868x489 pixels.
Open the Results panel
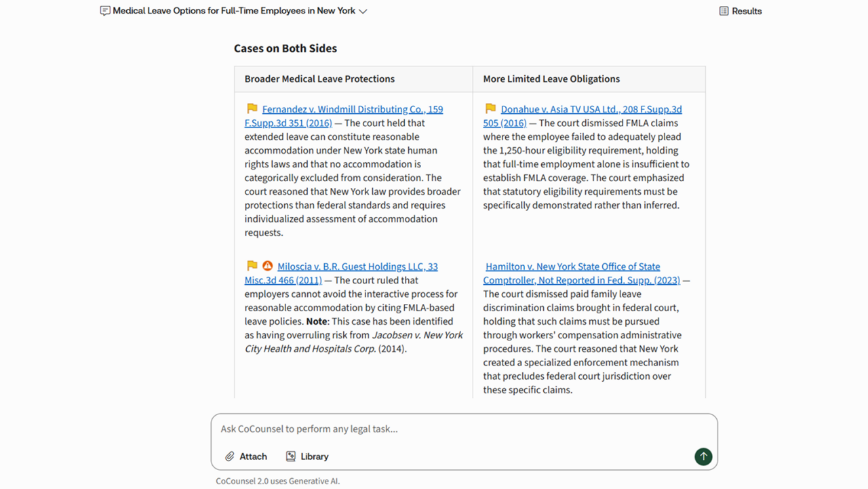[740, 11]
